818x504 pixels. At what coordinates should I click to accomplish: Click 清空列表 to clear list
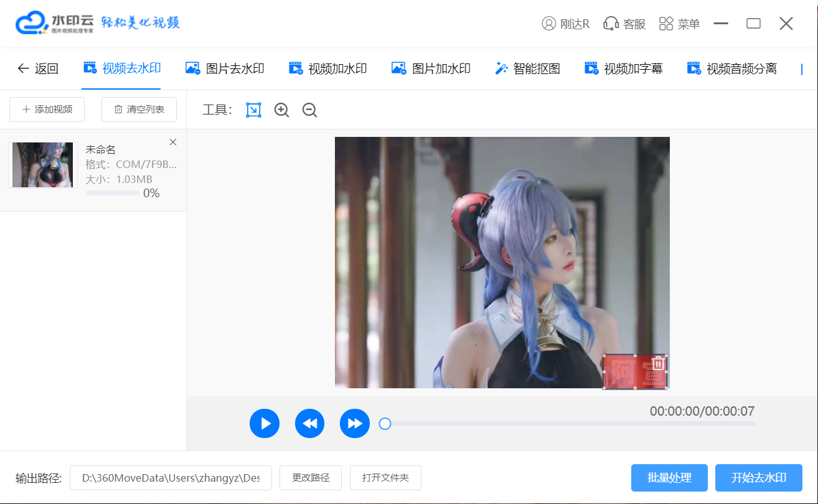(x=139, y=110)
